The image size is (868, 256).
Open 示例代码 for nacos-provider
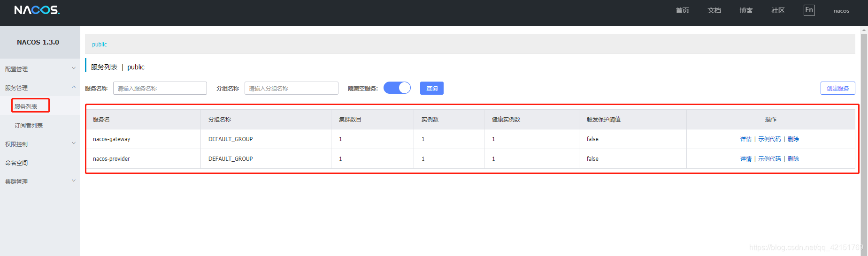point(770,159)
